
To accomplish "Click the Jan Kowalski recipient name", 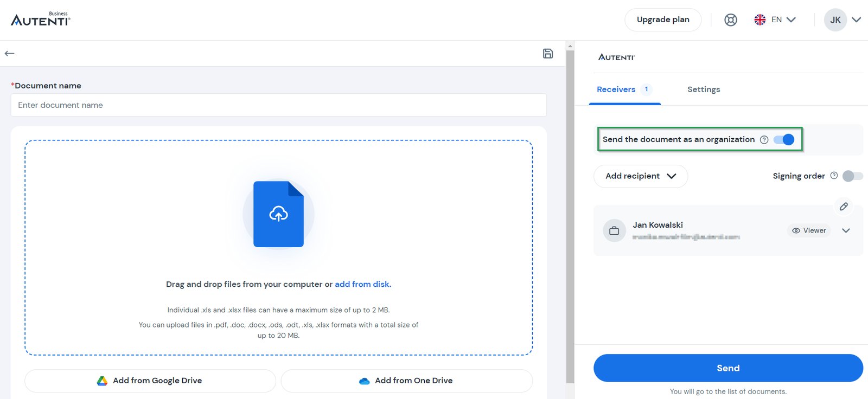I will tap(658, 225).
